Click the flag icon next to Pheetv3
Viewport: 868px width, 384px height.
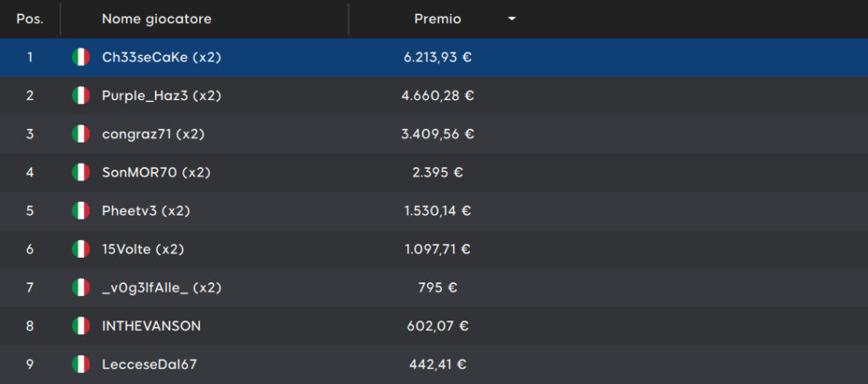(81, 211)
